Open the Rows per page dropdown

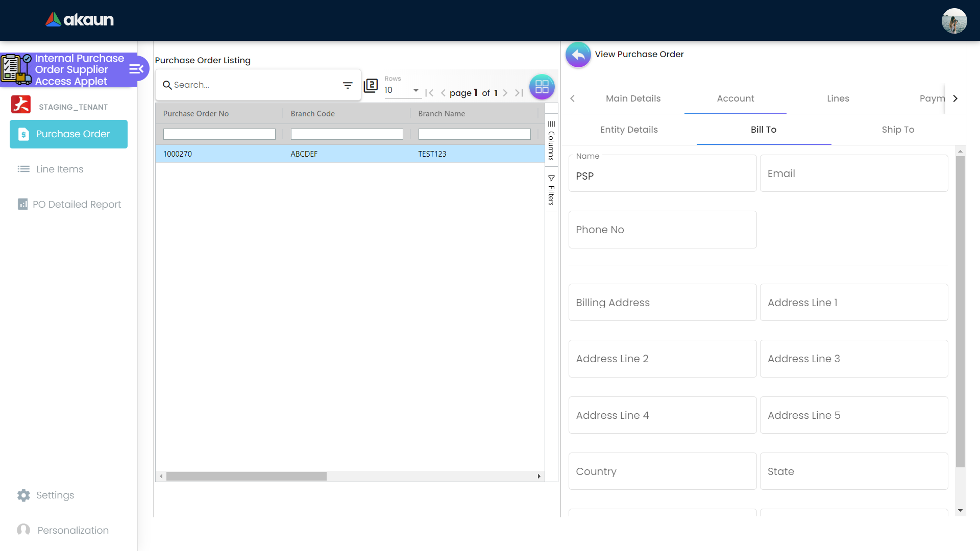(x=402, y=90)
